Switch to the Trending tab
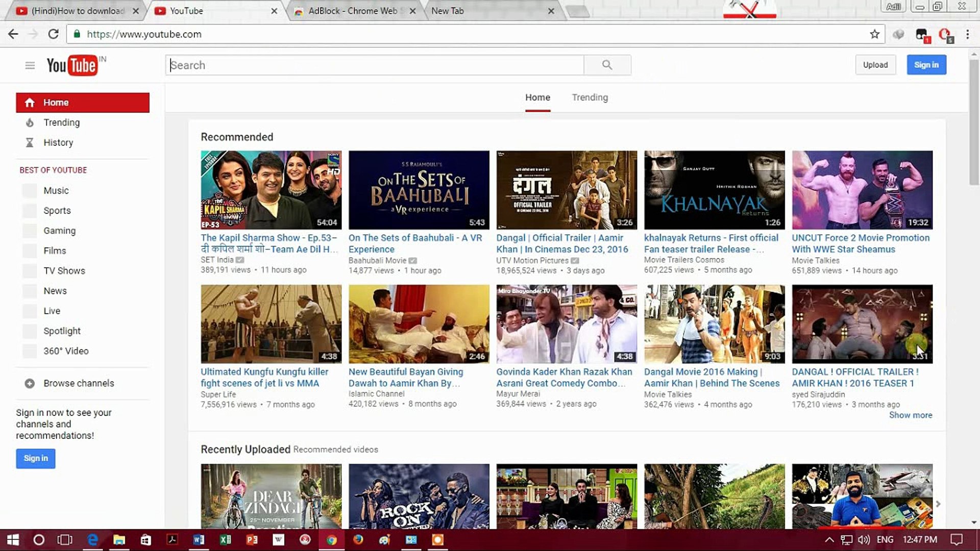 590,97
